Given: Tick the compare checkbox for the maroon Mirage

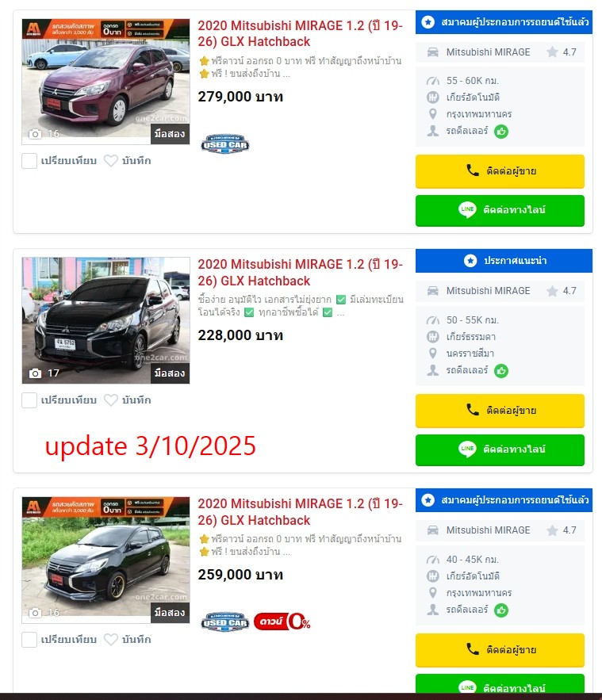Looking at the screenshot, I should tap(29, 161).
